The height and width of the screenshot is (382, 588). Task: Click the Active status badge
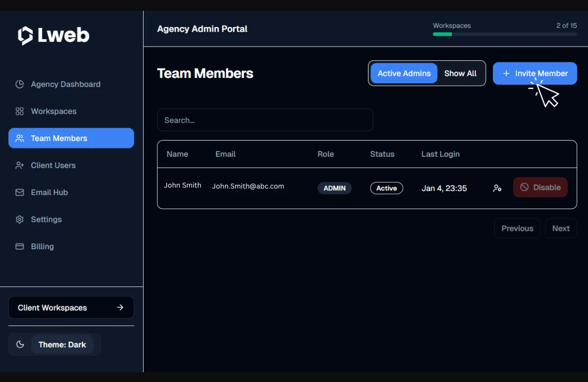tap(387, 188)
